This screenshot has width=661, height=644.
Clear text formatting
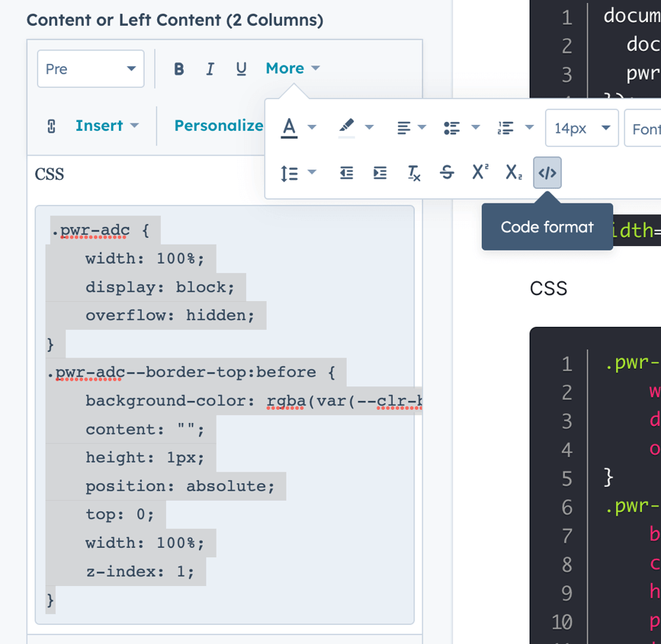[x=413, y=173]
